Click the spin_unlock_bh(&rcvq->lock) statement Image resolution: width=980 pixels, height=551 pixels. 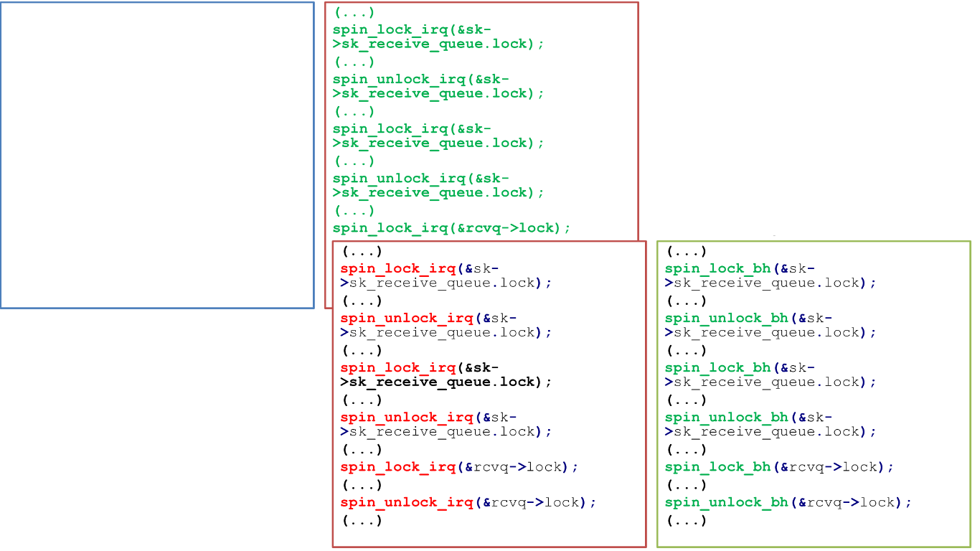click(x=788, y=502)
